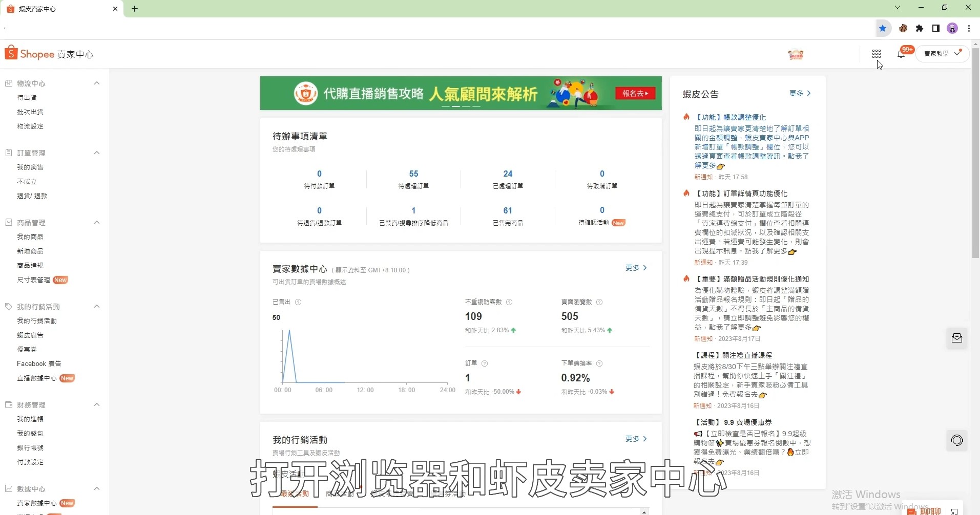
Task: Collapse the 數據中心 section chevron
Action: pos(97,488)
